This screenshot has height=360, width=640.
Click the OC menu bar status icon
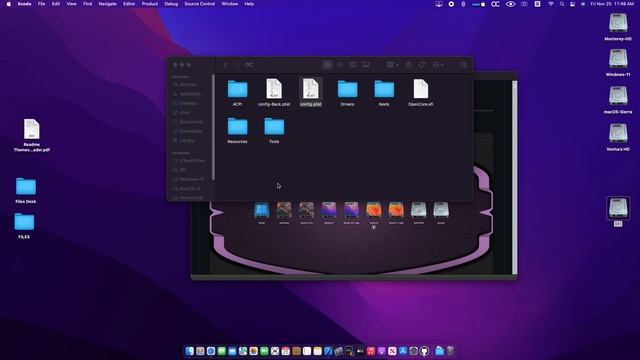coord(495,4)
